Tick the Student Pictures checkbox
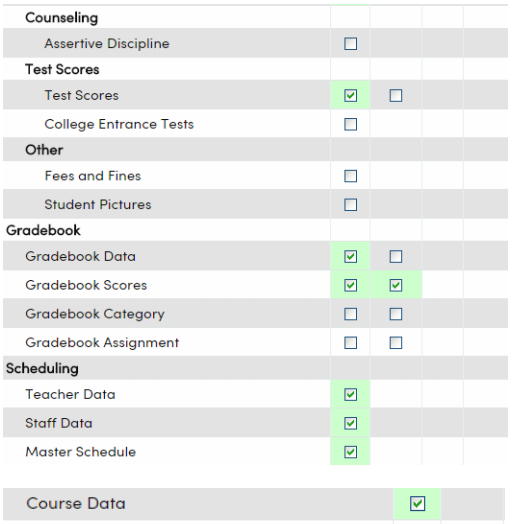Viewport: 512px width, 524px height. point(351,205)
